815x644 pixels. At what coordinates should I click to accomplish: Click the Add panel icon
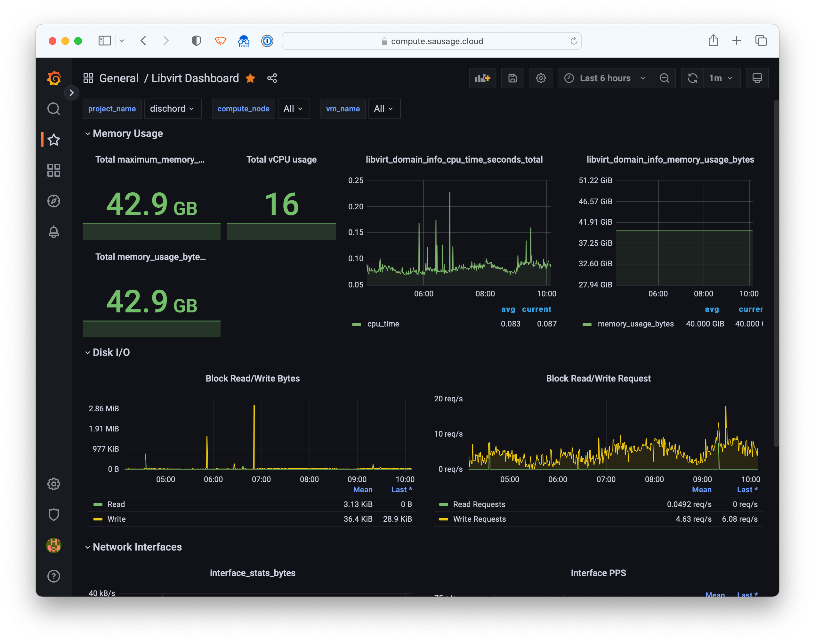pos(482,78)
